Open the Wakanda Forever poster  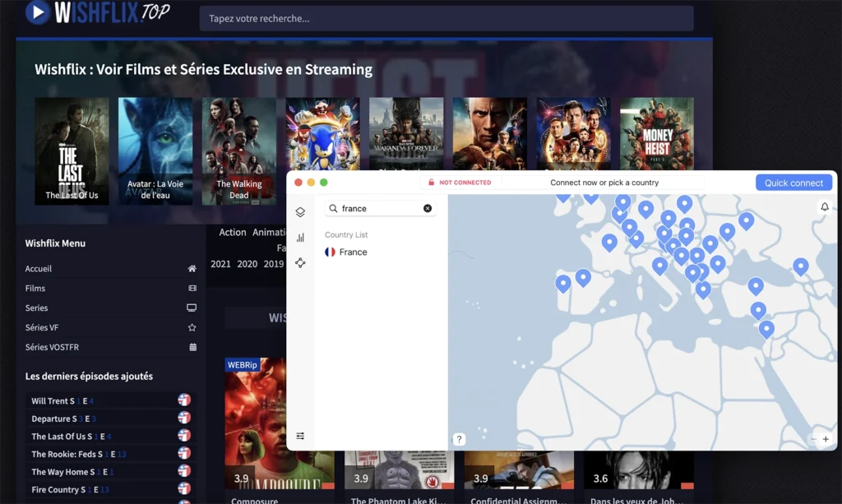406,134
